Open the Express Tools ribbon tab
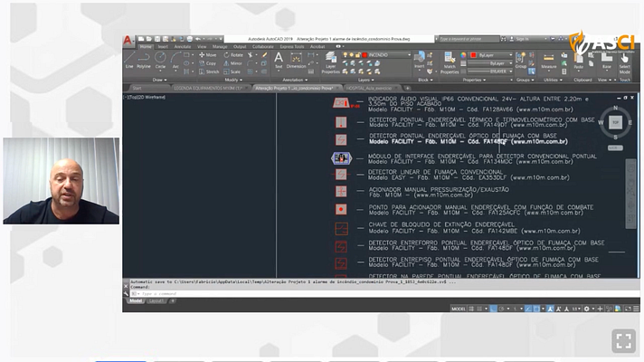The image size is (644, 362). (292, 47)
